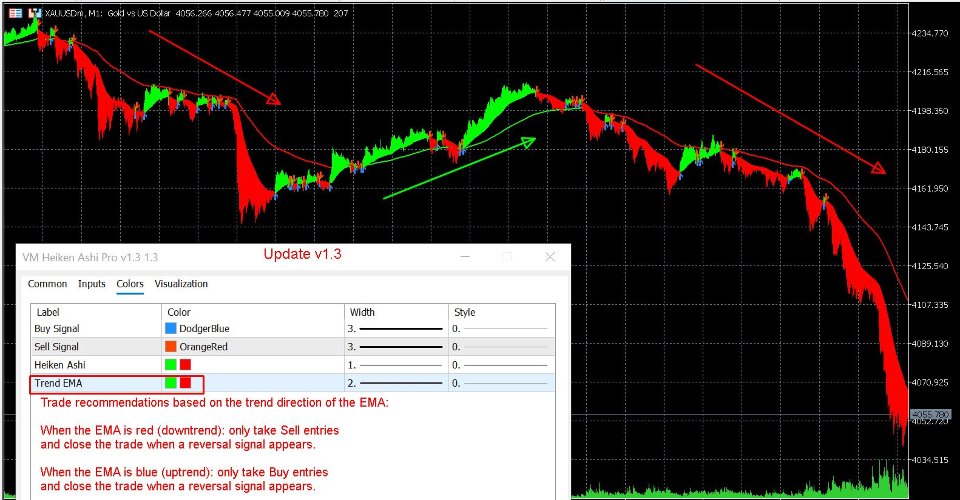This screenshot has height=500, width=960.
Task: Go to the Visualization tab
Action: point(181,284)
